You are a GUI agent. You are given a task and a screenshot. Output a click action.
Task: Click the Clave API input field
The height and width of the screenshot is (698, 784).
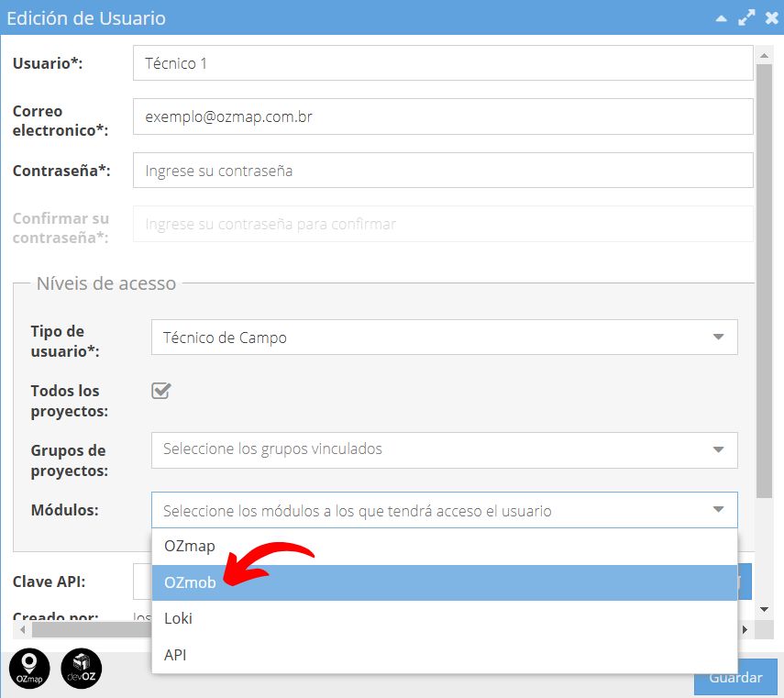pos(142,582)
